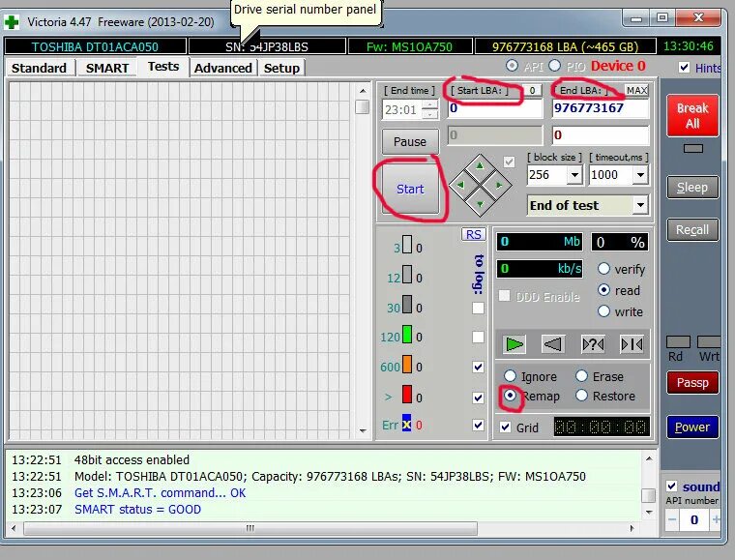Click the End time spinner arrows
This screenshot has height=560, width=735.
(x=429, y=109)
